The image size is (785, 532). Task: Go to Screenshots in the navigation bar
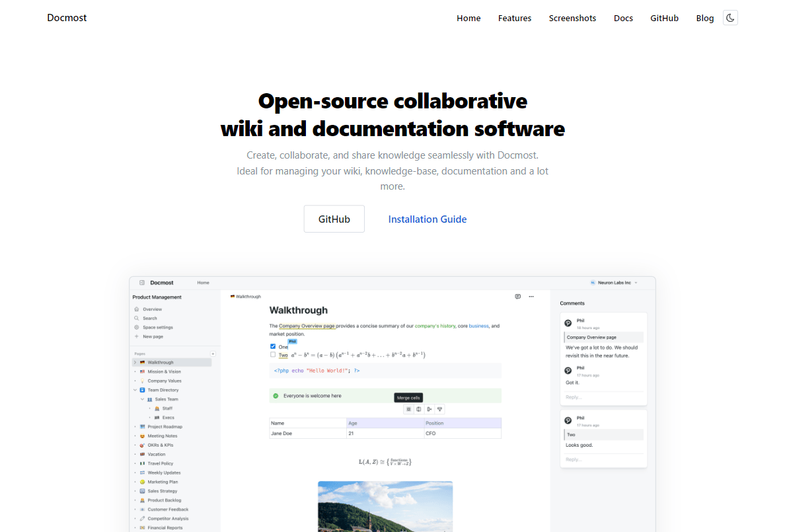(x=572, y=18)
